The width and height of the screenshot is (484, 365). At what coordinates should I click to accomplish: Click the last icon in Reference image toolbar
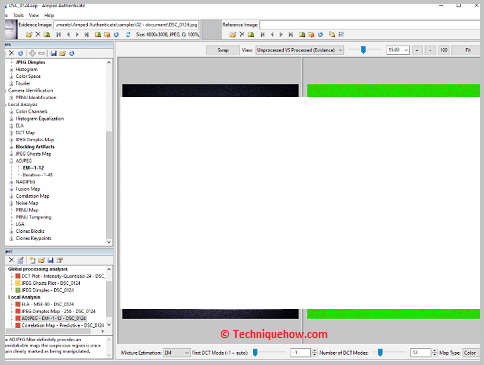(341, 34)
